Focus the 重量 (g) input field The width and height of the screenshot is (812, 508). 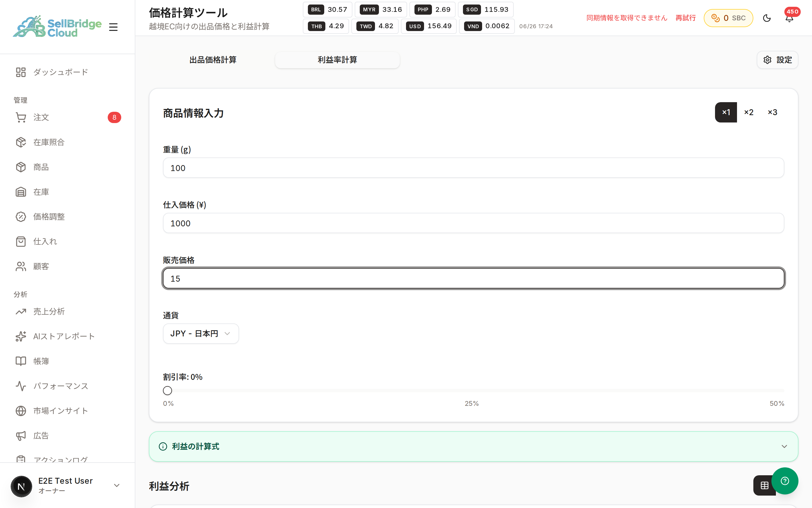click(x=473, y=168)
